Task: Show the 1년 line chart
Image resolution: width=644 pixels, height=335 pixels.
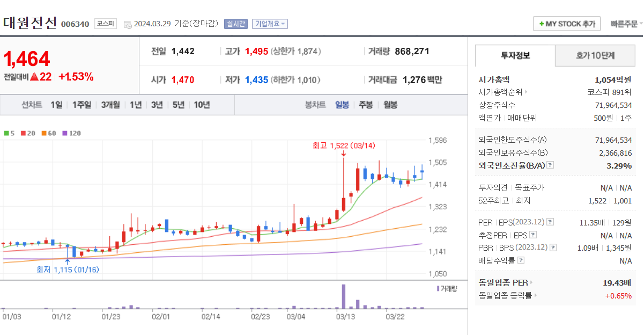Action: click(x=136, y=105)
